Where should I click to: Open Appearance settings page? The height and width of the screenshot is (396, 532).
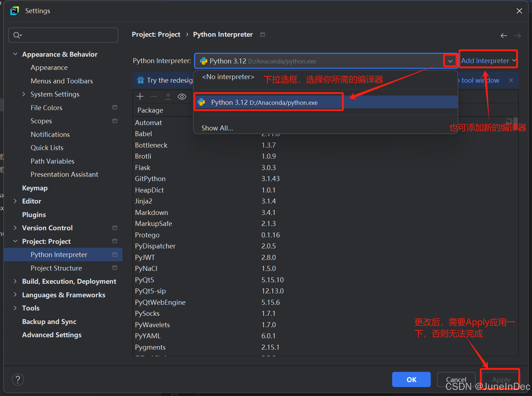[49, 67]
